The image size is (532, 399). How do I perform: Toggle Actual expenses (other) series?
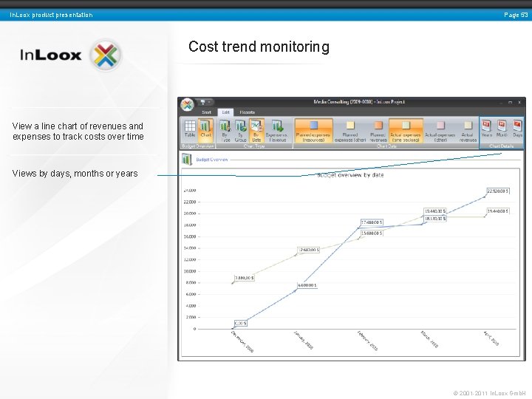[x=440, y=131]
